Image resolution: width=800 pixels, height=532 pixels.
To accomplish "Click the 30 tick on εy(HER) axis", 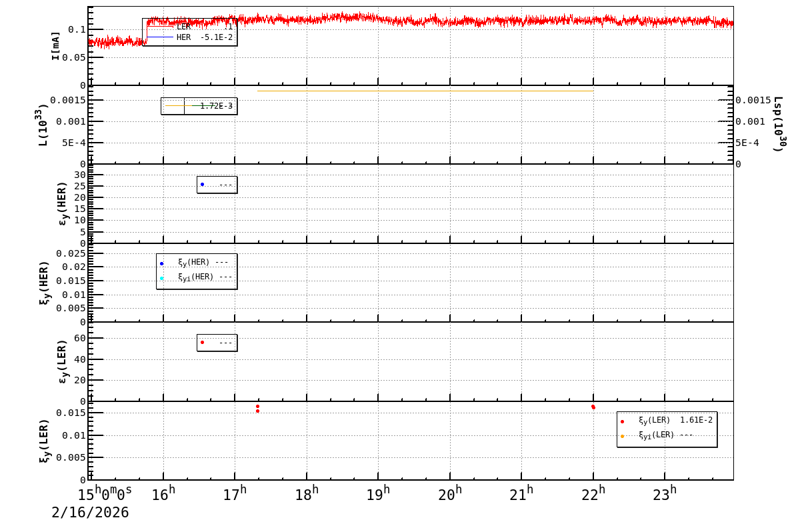I will [80, 175].
